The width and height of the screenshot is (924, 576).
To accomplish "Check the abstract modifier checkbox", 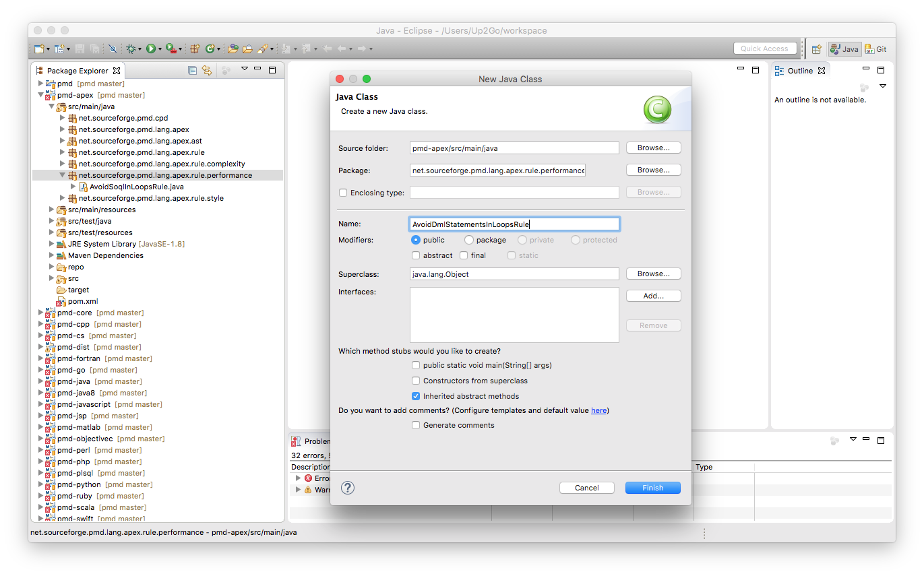I will [416, 255].
